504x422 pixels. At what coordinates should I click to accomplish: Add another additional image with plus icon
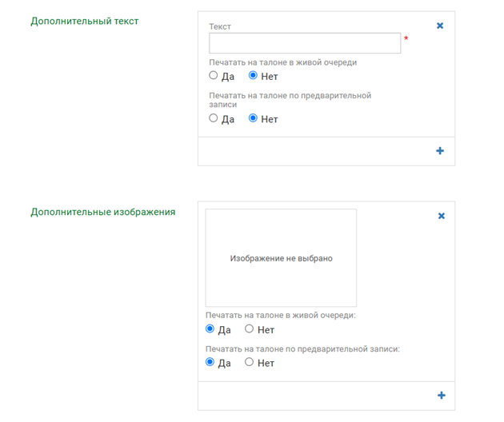pos(441,396)
